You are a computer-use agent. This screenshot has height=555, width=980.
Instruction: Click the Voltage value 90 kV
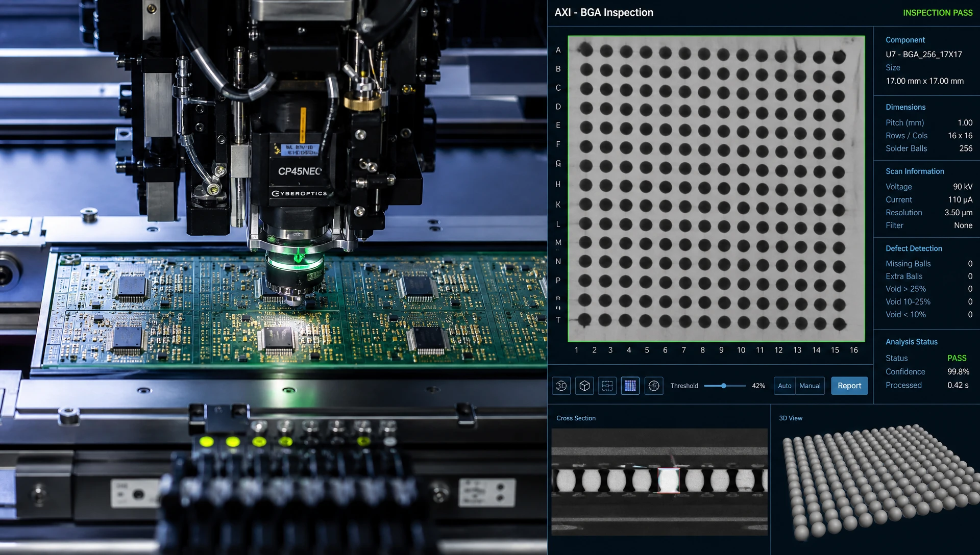(963, 187)
